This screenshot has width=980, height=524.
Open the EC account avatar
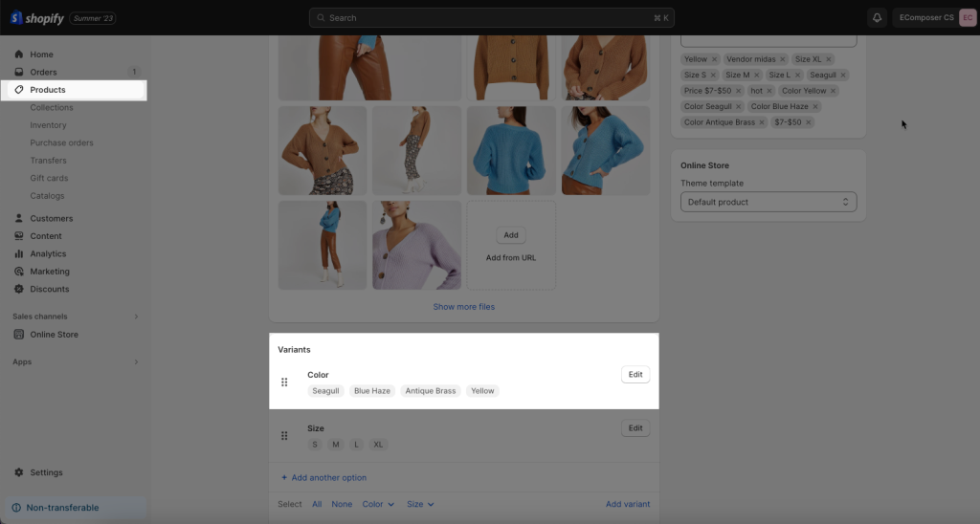point(967,17)
